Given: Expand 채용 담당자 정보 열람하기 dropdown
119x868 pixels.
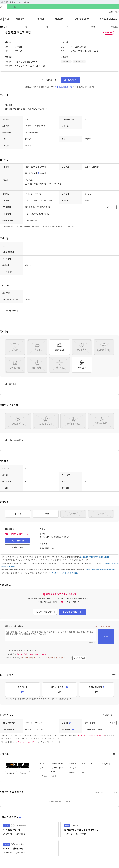Looking at the screenshot, I should tap(72, 612).
